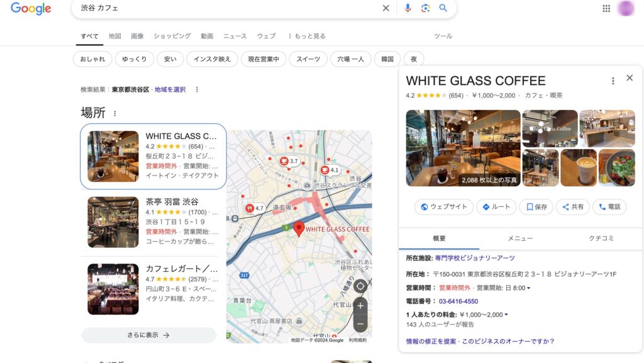This screenshot has height=363, width=644.
Task: Submit search with the magnifying glass icon
Action: pos(443,8)
